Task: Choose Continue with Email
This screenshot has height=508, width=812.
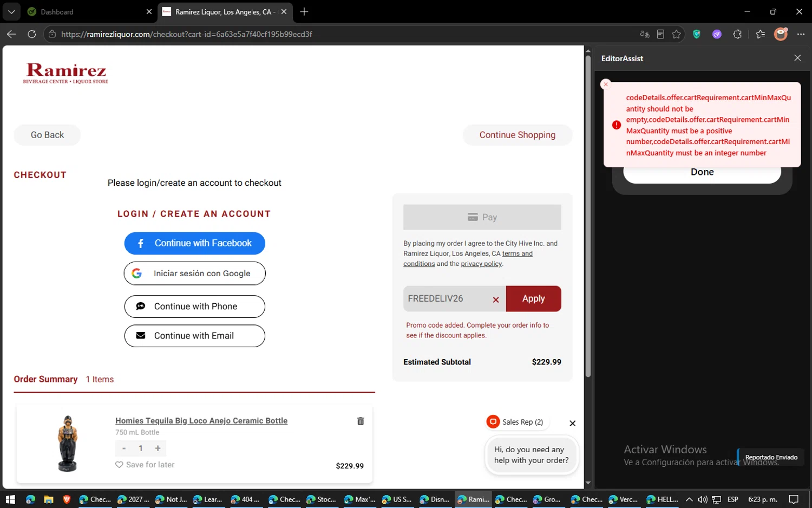Action: (195, 336)
